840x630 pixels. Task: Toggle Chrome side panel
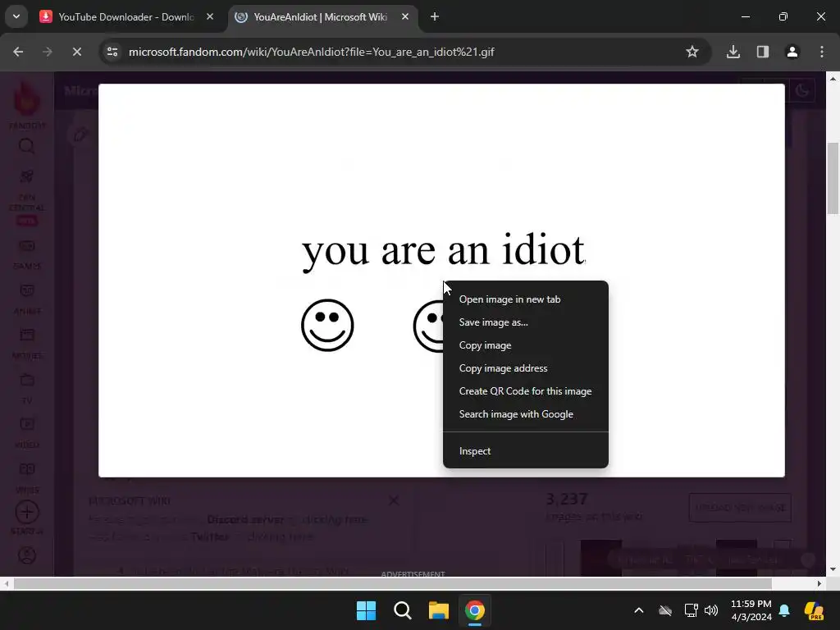(763, 52)
